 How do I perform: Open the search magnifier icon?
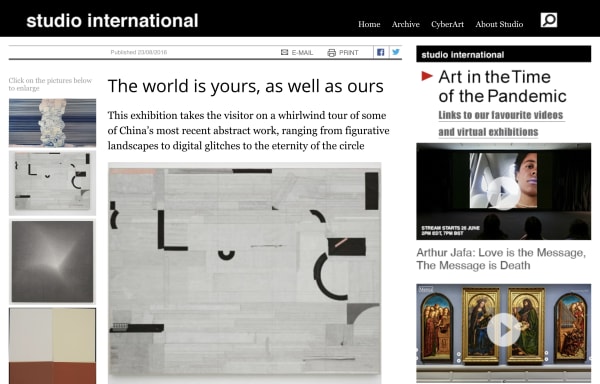(x=549, y=20)
